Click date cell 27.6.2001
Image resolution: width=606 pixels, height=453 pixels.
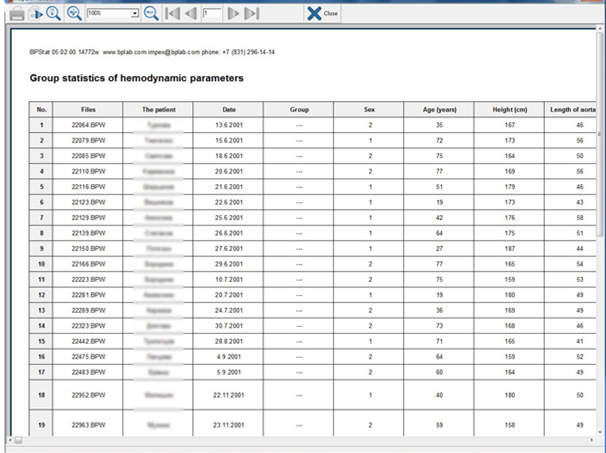(x=229, y=249)
